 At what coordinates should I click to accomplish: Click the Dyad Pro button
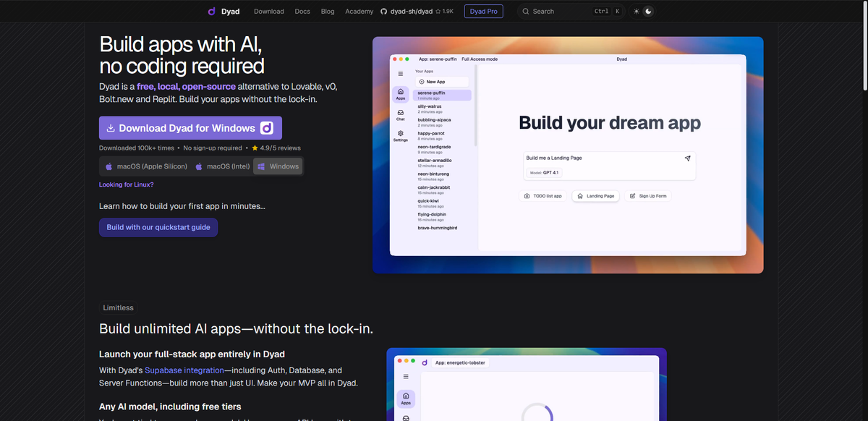pyautogui.click(x=483, y=12)
